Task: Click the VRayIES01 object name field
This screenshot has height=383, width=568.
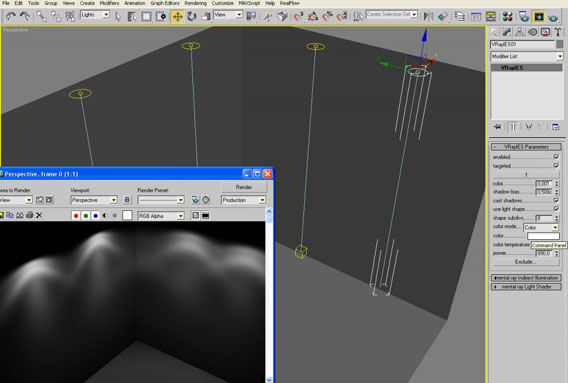Action: 522,44
